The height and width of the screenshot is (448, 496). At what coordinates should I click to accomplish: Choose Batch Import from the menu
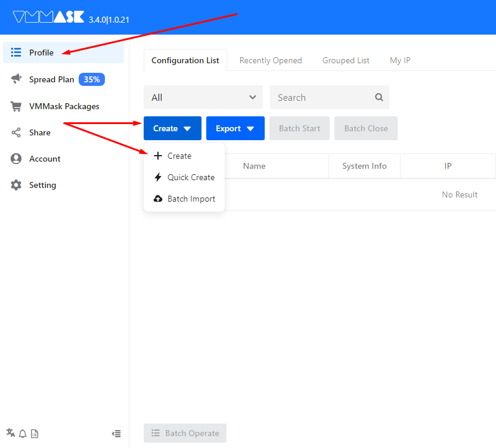pyautogui.click(x=184, y=199)
